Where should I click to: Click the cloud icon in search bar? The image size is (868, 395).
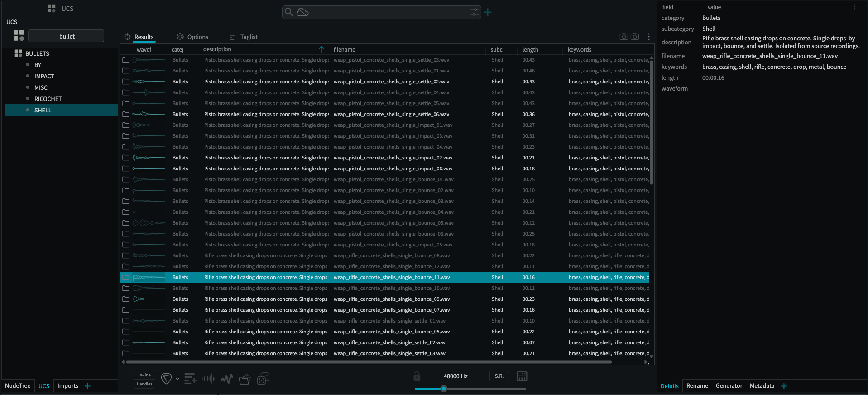[x=302, y=12]
